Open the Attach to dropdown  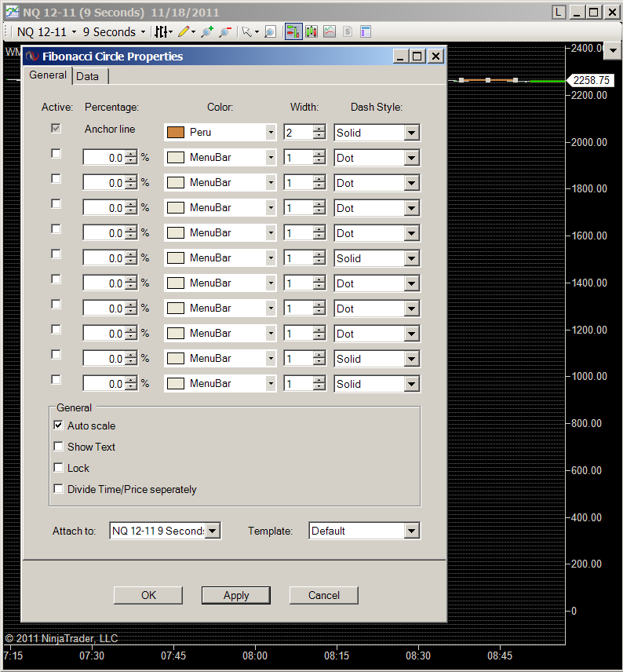[213, 531]
